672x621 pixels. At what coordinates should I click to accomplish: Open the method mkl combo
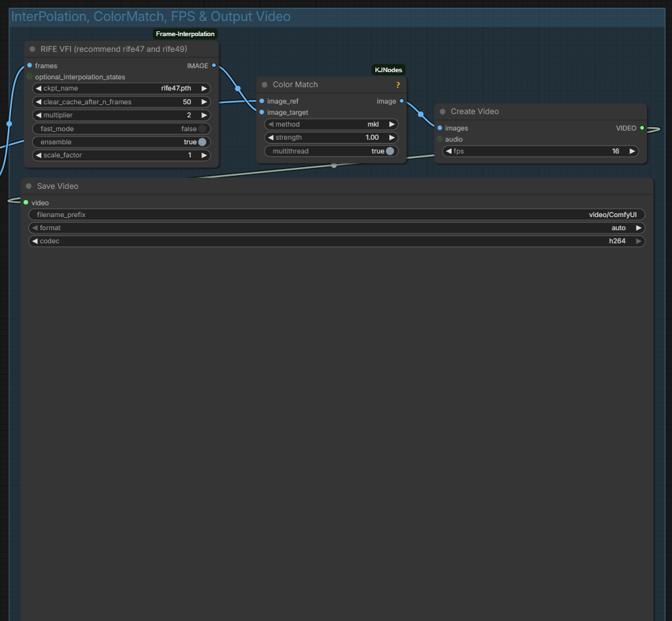coord(331,124)
